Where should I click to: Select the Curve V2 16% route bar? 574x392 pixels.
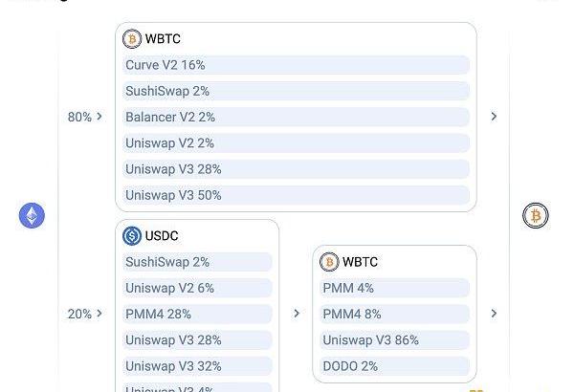click(296, 65)
